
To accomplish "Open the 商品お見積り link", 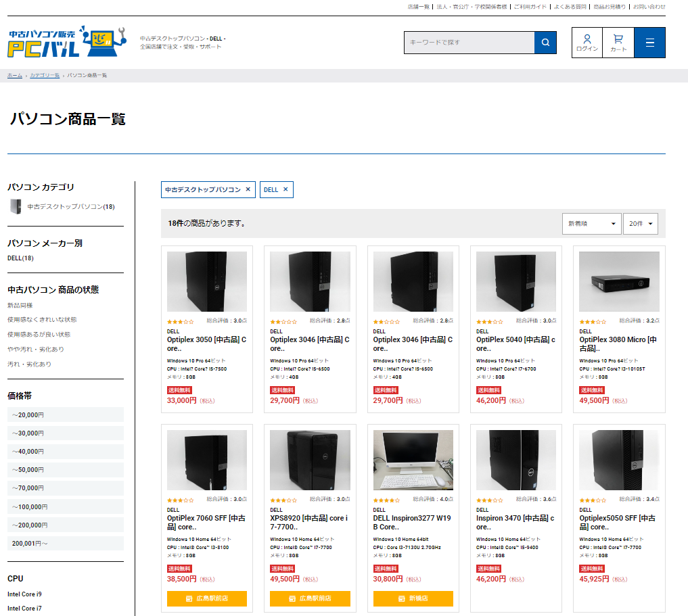I will click(x=610, y=7).
